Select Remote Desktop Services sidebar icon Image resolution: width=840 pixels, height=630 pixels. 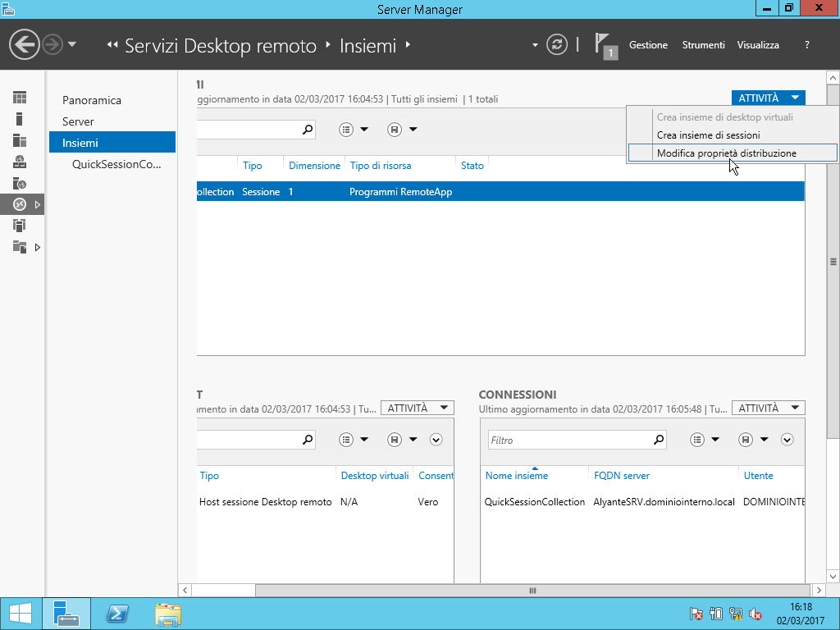coord(20,204)
